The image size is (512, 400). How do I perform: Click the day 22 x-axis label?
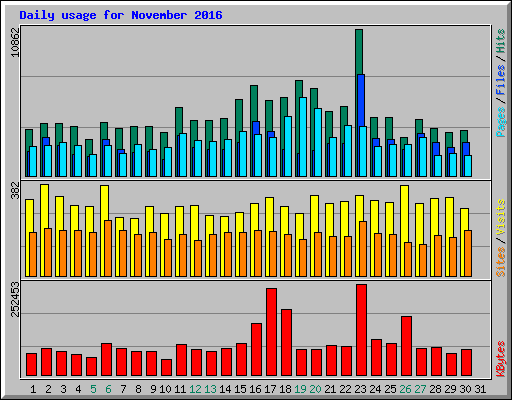pyautogui.click(x=345, y=389)
